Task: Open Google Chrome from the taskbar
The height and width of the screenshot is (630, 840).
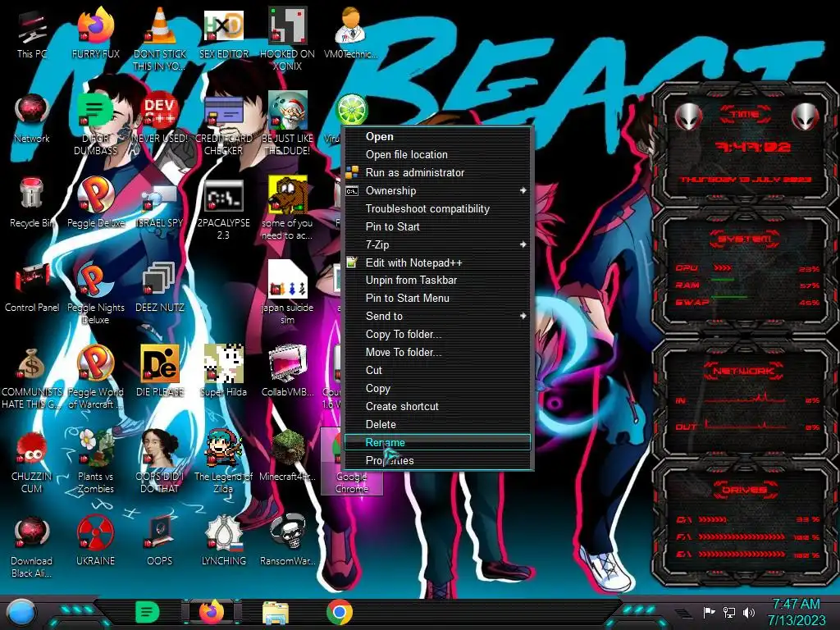Action: click(x=339, y=612)
